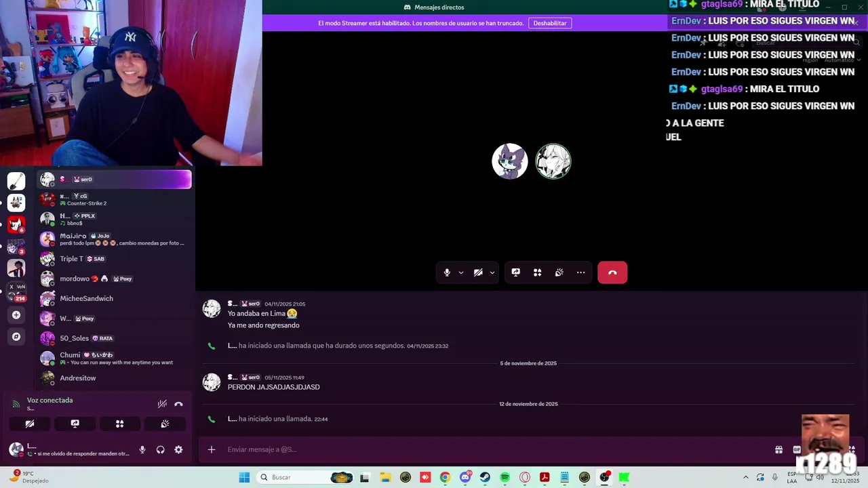Open DM with MicheeSandwich

click(x=114, y=298)
